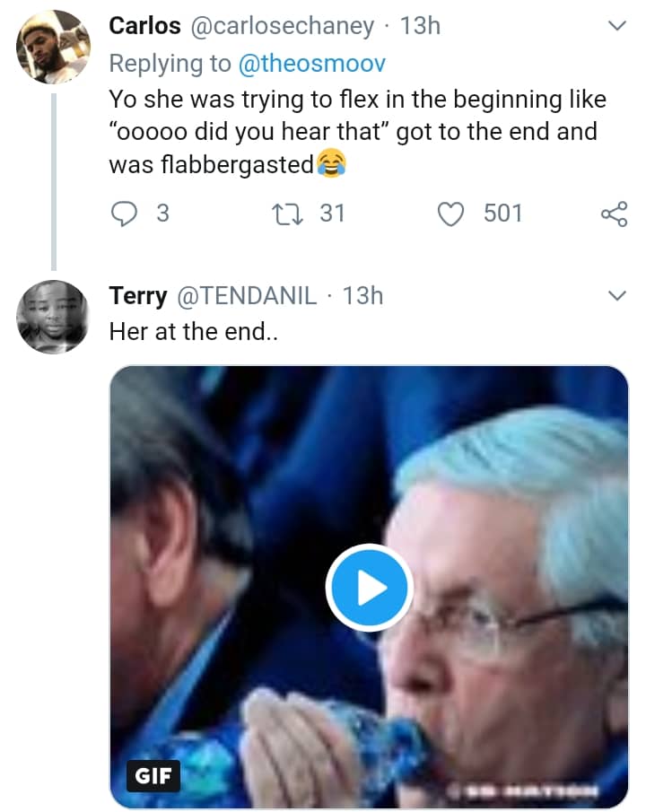The width and height of the screenshot is (646, 812).
Task: Click the 13h timestamp on Terry's tweet
Action: coord(362,295)
